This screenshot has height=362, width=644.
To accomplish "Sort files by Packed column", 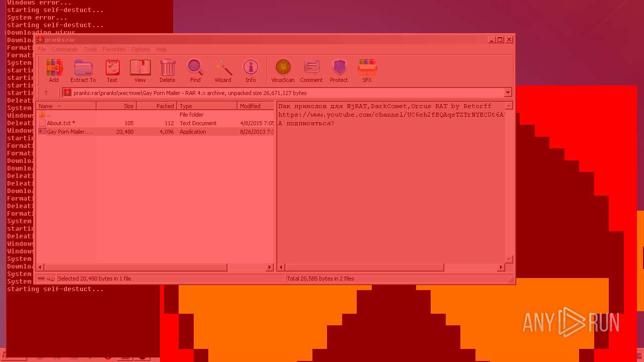I will (157, 106).
